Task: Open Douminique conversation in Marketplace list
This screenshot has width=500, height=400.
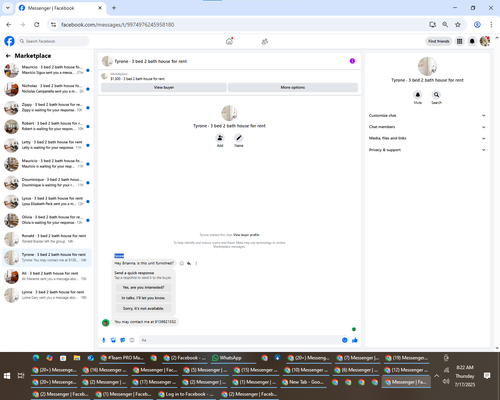Action: (47, 182)
